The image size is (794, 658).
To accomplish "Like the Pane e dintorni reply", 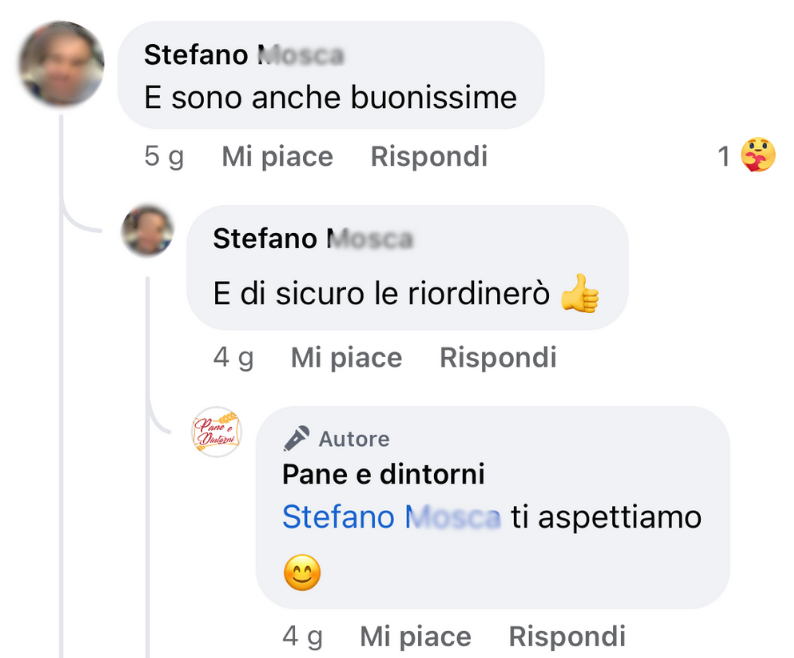I will click(415, 636).
